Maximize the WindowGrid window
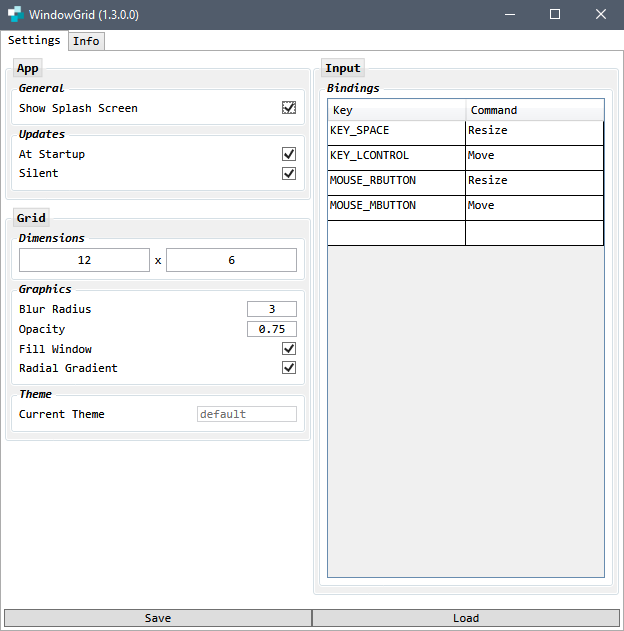The width and height of the screenshot is (624, 631). click(x=555, y=14)
